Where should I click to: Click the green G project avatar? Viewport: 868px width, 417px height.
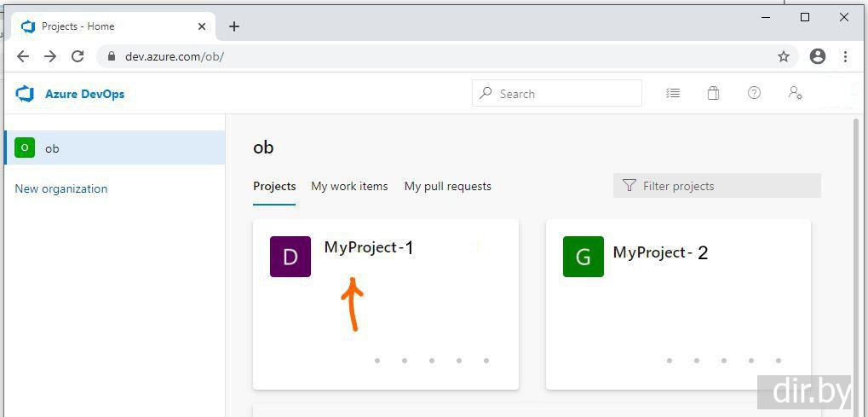[x=583, y=257]
